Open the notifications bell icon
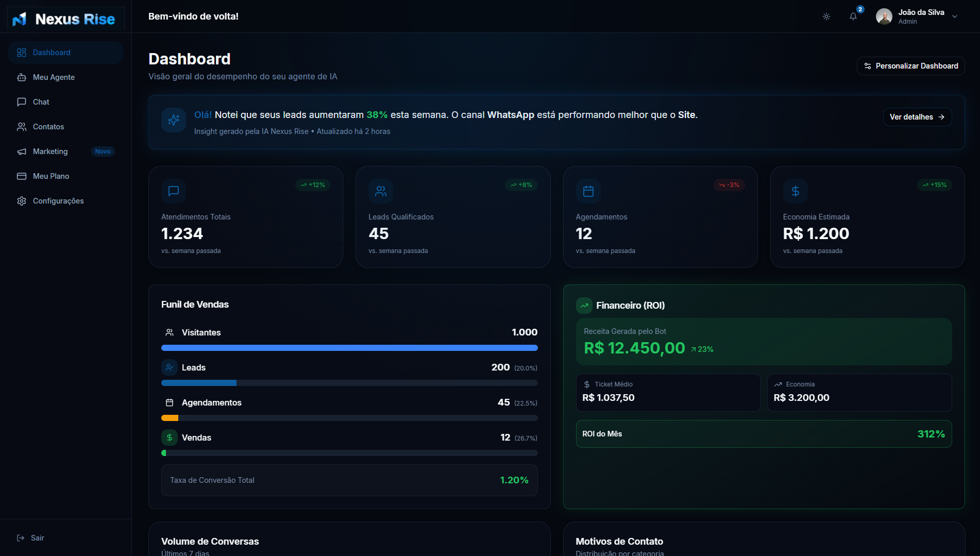The width and height of the screenshot is (980, 556). click(853, 16)
